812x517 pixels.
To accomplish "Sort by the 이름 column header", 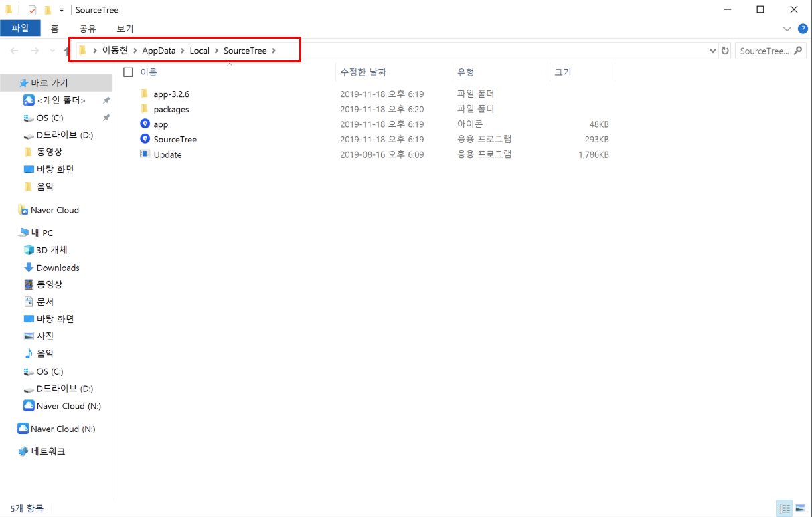I will (x=149, y=72).
